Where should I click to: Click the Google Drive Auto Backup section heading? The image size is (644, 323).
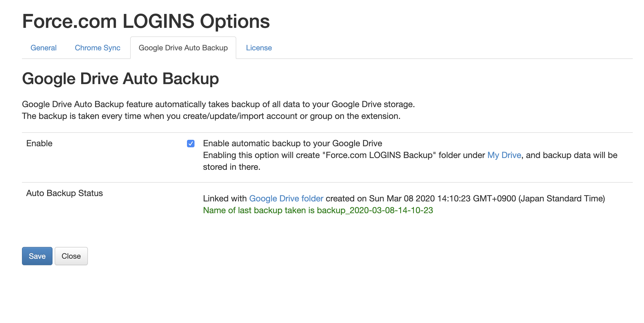point(121,79)
